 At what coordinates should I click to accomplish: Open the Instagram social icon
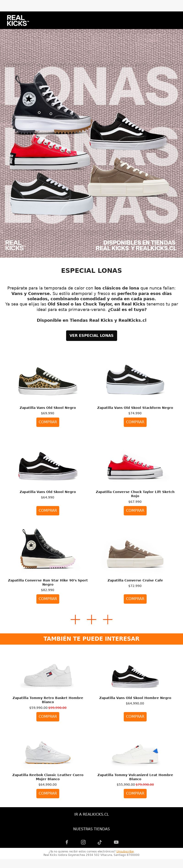83,842
